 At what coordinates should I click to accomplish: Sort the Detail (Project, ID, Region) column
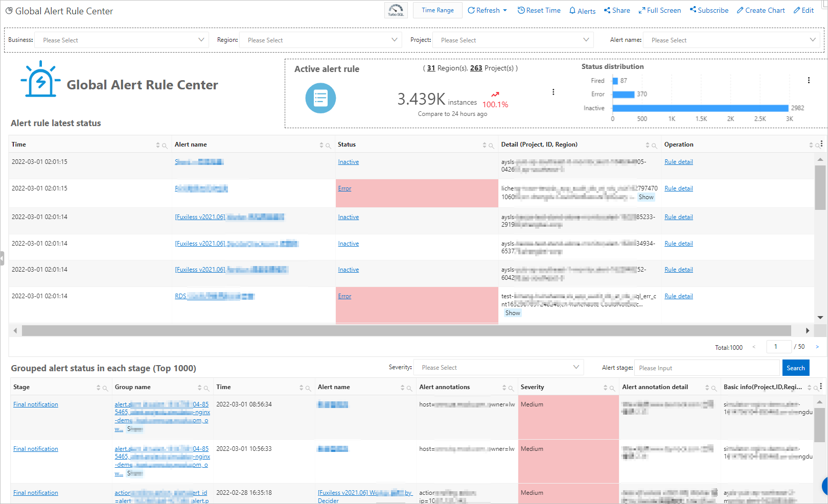(x=648, y=146)
